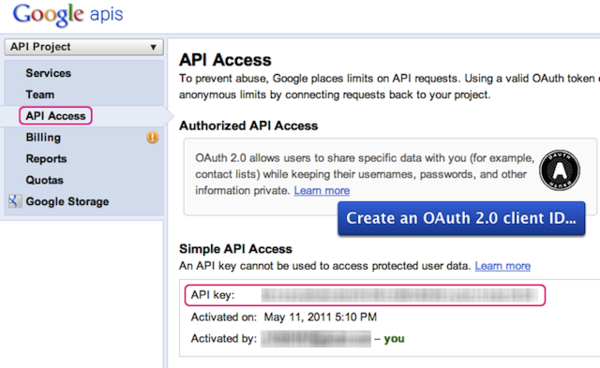Open the Services menu item
Screen dimensions: 600x368
point(48,73)
